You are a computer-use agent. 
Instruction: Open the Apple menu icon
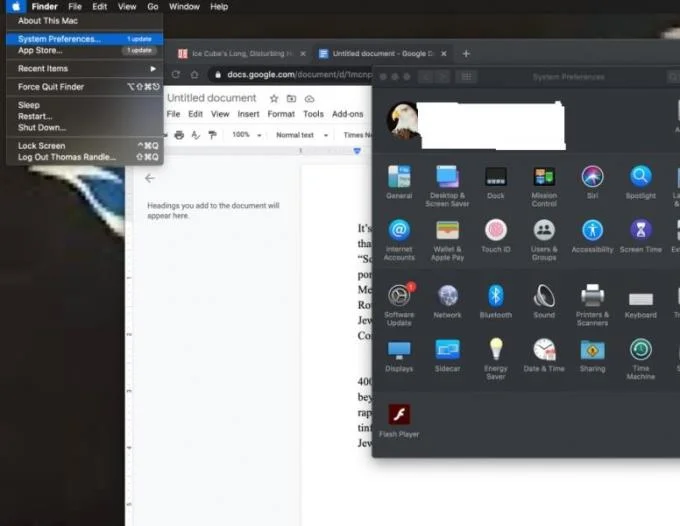tap(16, 7)
